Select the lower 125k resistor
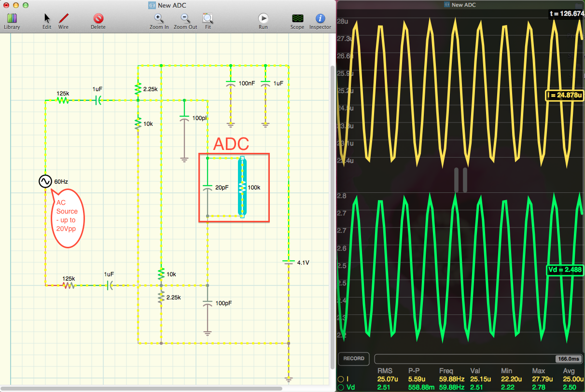This screenshot has height=392, width=585. (69, 285)
